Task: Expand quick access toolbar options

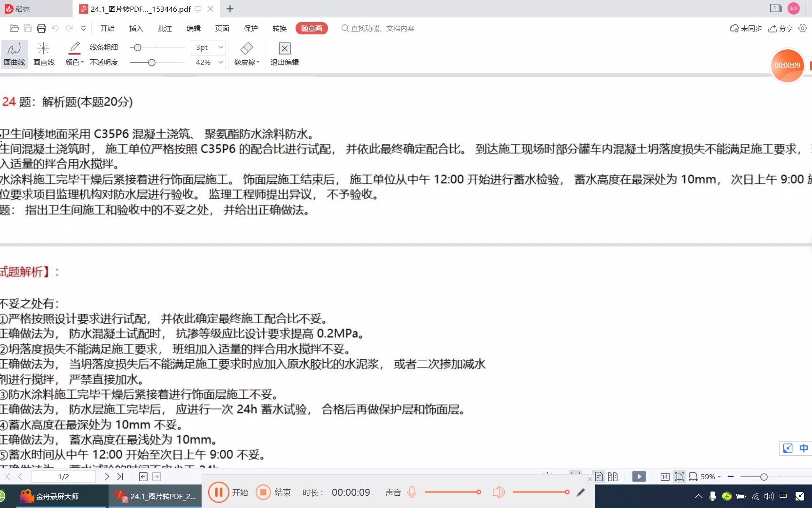Action: [x=83, y=28]
